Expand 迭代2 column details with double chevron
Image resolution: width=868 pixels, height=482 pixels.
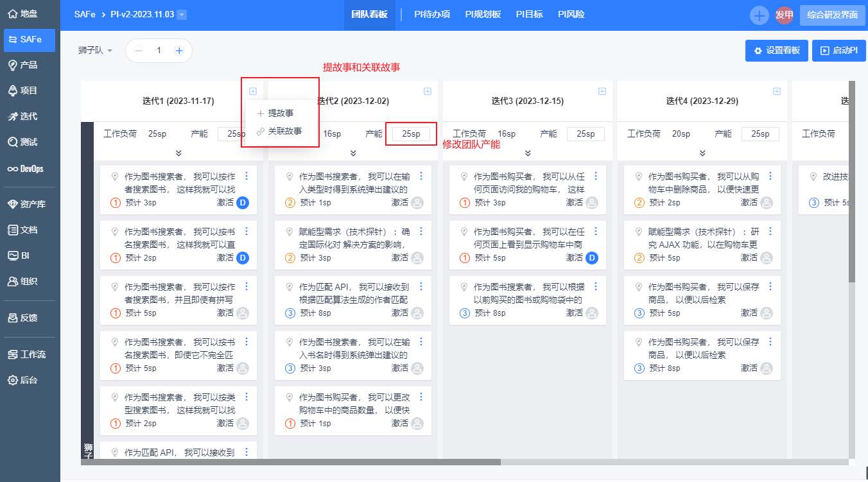click(353, 153)
